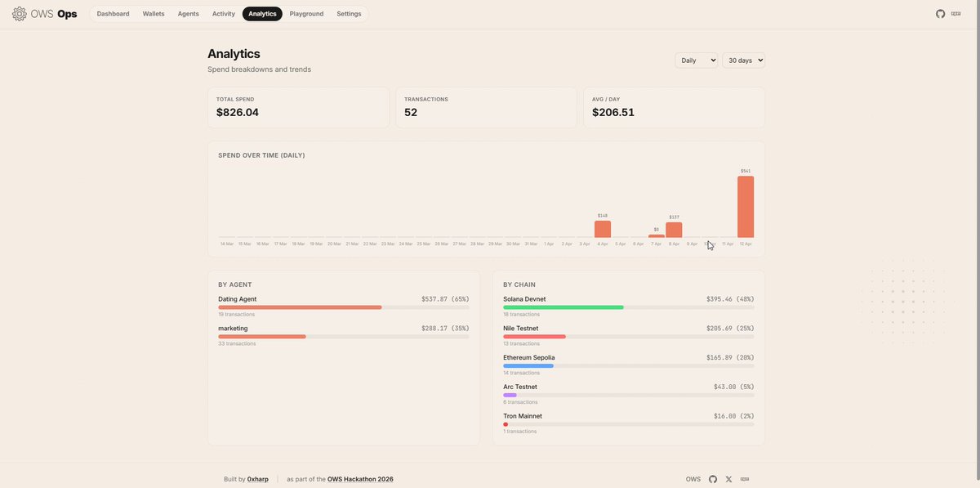The width and height of the screenshot is (980, 488).
Task: Click the Solana Devnet label
Action: pos(524,299)
